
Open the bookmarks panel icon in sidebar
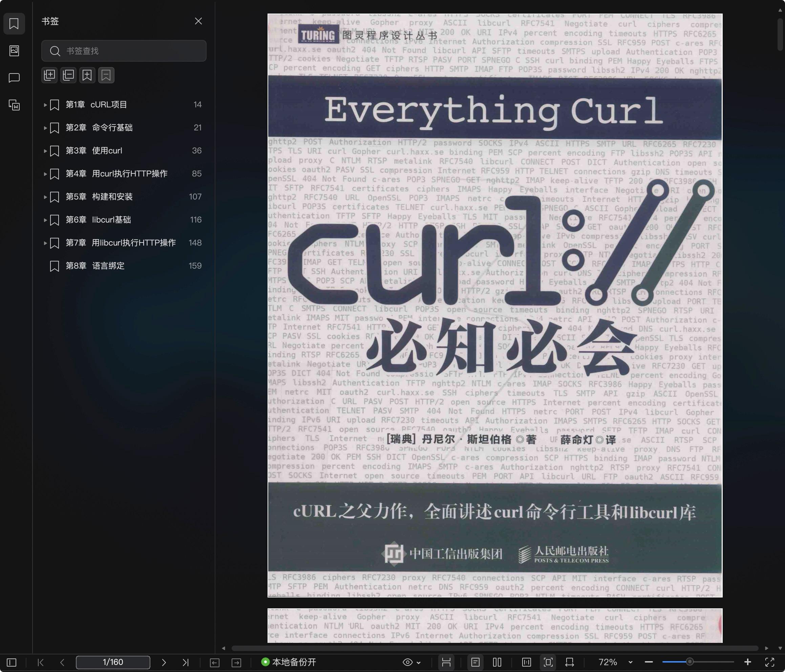[14, 23]
